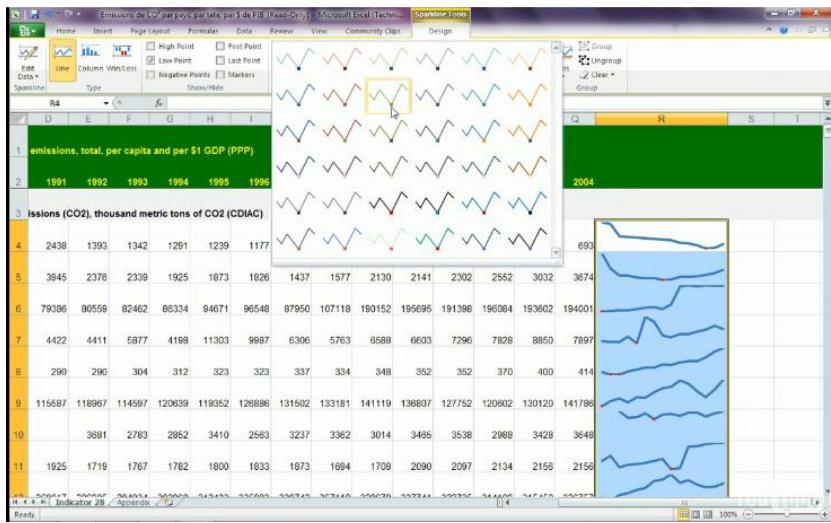Click the Redo icon in the quick access toolbar
The width and height of the screenshot is (831, 523).
coord(68,14)
